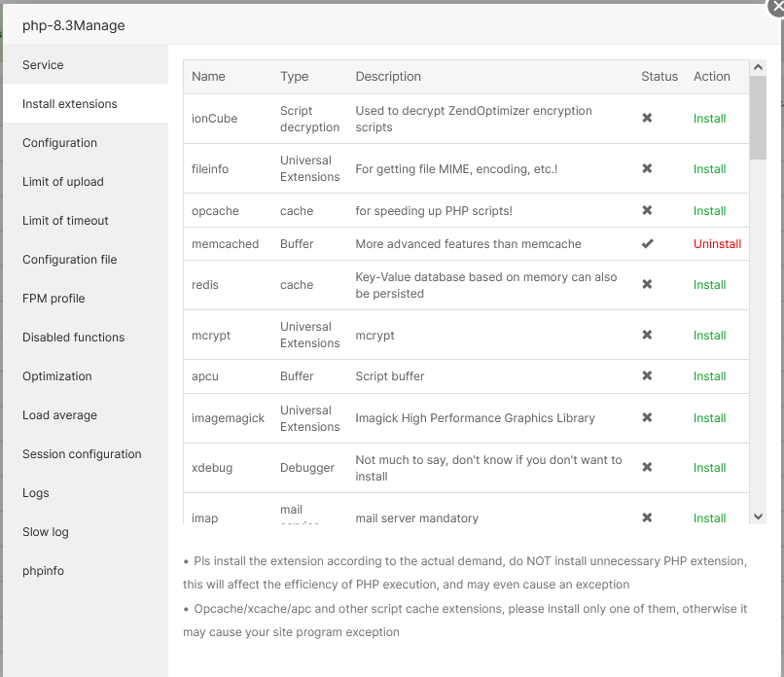Install the imagemagick extension
The image size is (784, 677).
pyautogui.click(x=709, y=418)
